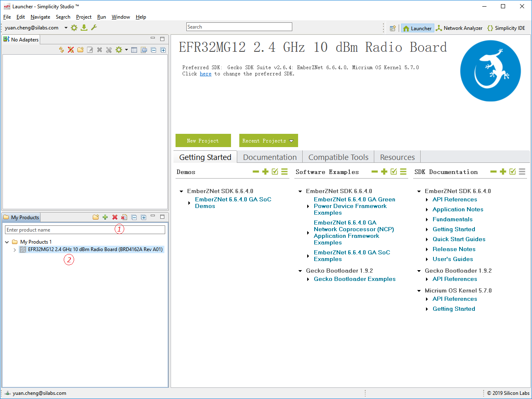532x399 pixels.
Task: Click remove all products icon
Action: tap(124, 217)
